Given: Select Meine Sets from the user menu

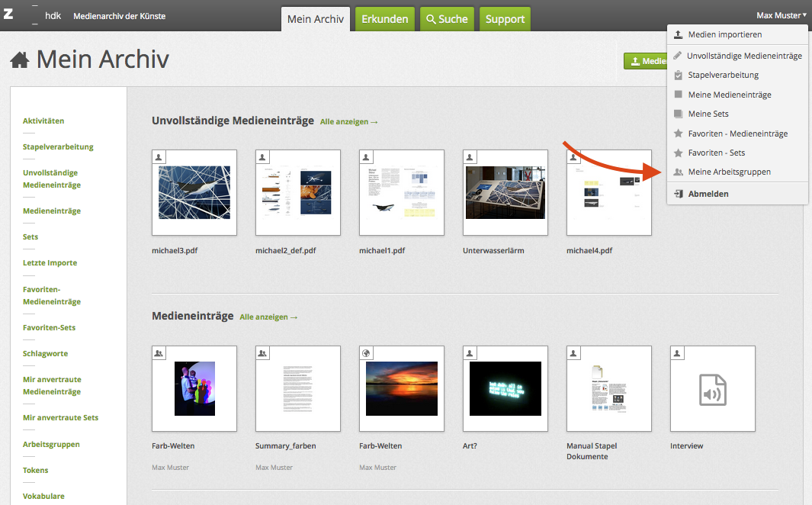Looking at the screenshot, I should [708, 114].
